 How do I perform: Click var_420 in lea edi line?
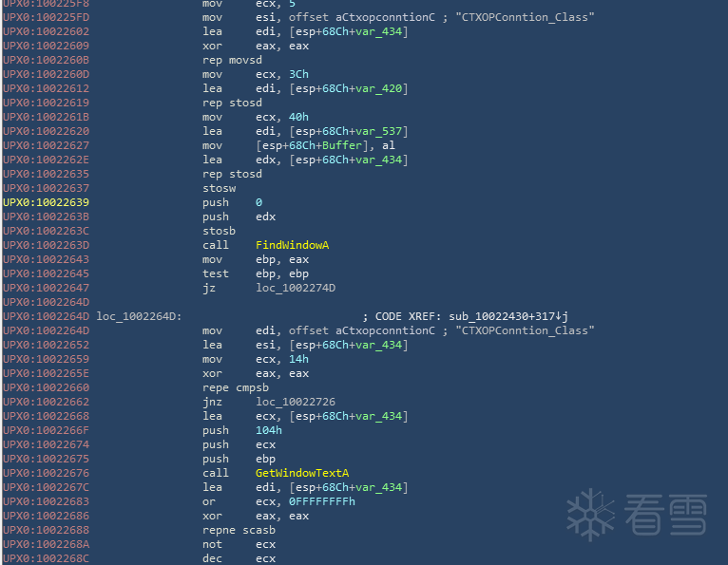[x=378, y=88]
